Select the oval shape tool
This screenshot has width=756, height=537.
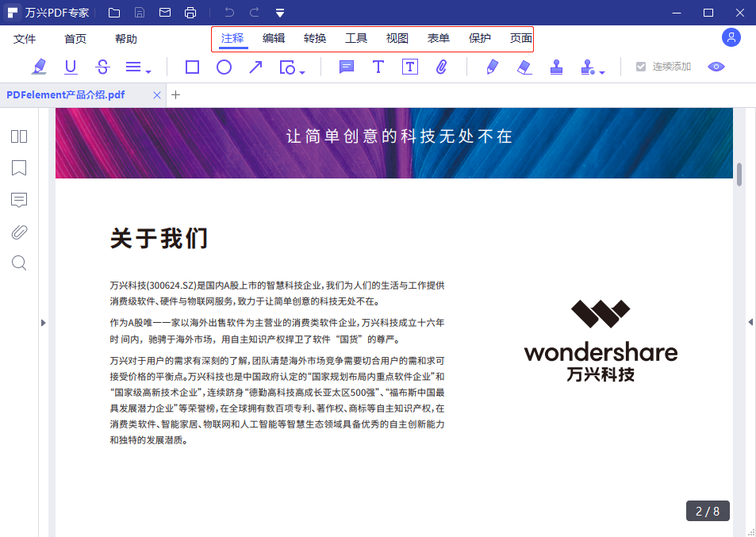[223, 67]
